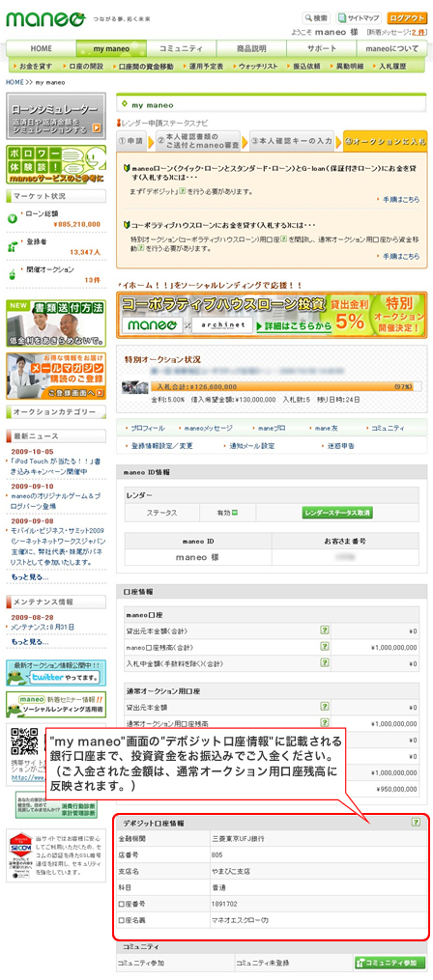
Task: Click the SECOM security seal
Action: (x=20, y=854)
